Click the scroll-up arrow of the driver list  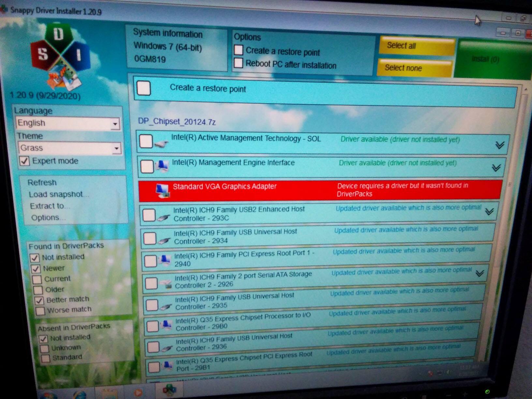click(x=525, y=89)
